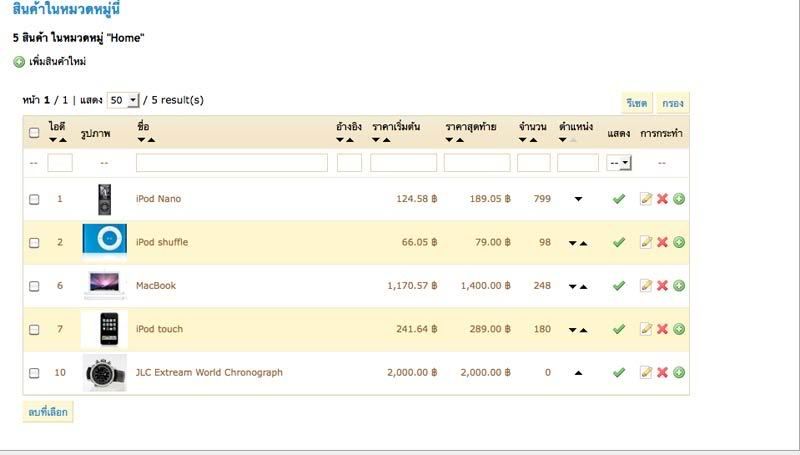Check the iPod touch row checkbox
Screen dimensions: 800x455
click(x=34, y=330)
